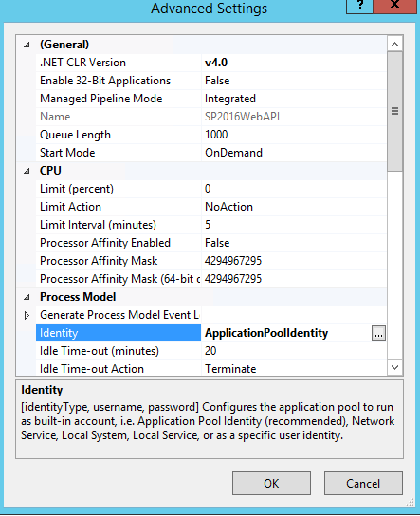The image size is (420, 516).
Task: Select Limit Interval (minutes) property
Action: 98,225
